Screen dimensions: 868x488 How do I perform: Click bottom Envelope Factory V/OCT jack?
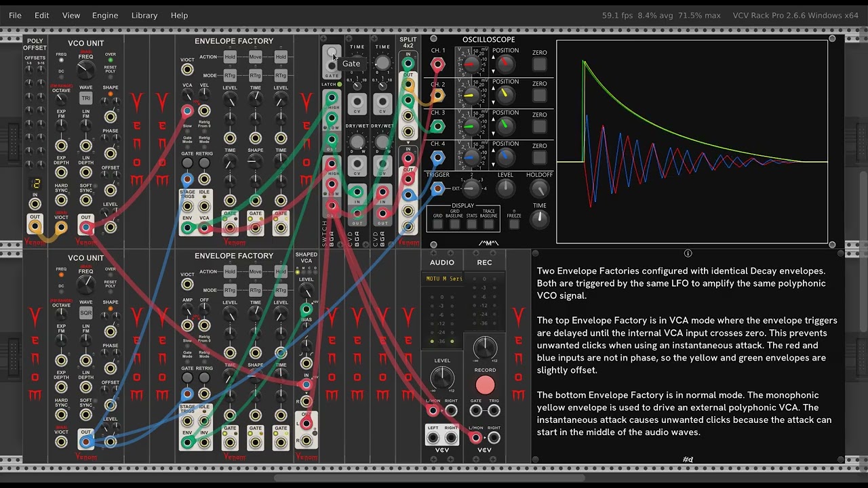[187, 285]
